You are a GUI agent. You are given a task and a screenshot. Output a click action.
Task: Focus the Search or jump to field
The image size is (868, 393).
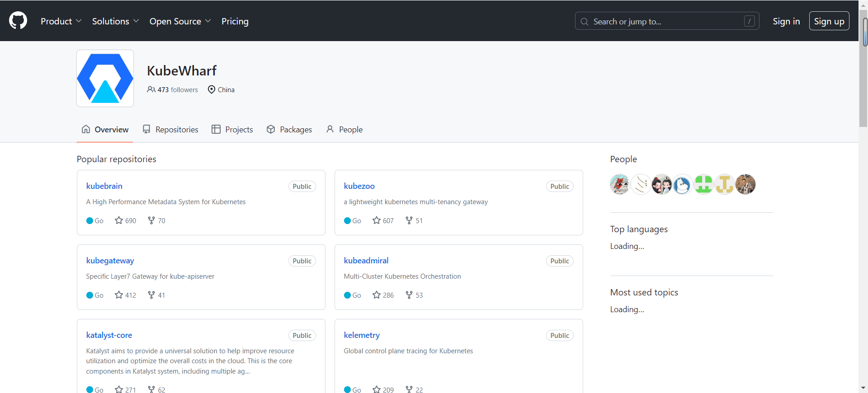tap(667, 21)
